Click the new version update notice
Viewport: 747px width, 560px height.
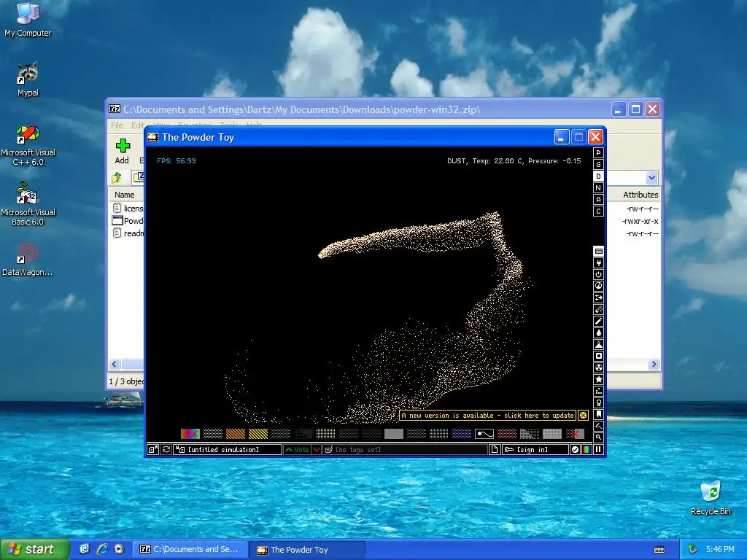point(487,415)
